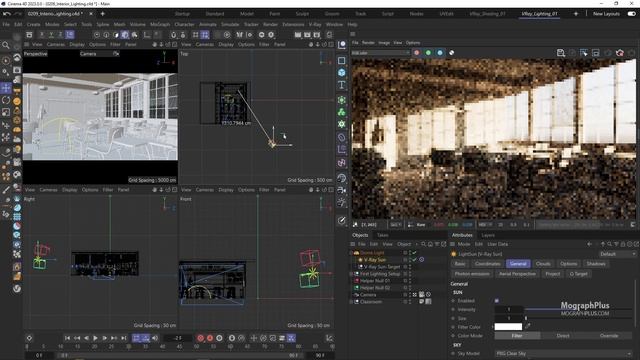This screenshot has width=640, height=360.
Task: Switch to the Takes tab
Action: coord(382,235)
